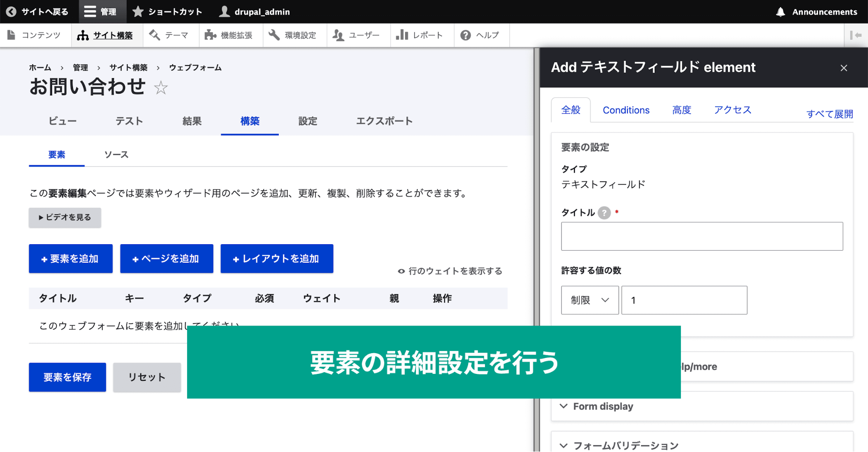868x452 pixels.
Task: Close the Add テキストフィールド element panel
Action: tap(844, 68)
